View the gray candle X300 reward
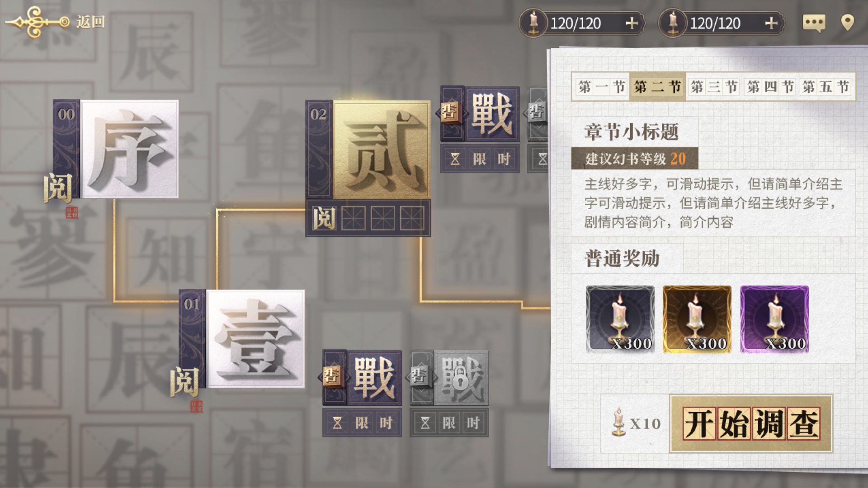 [620, 319]
